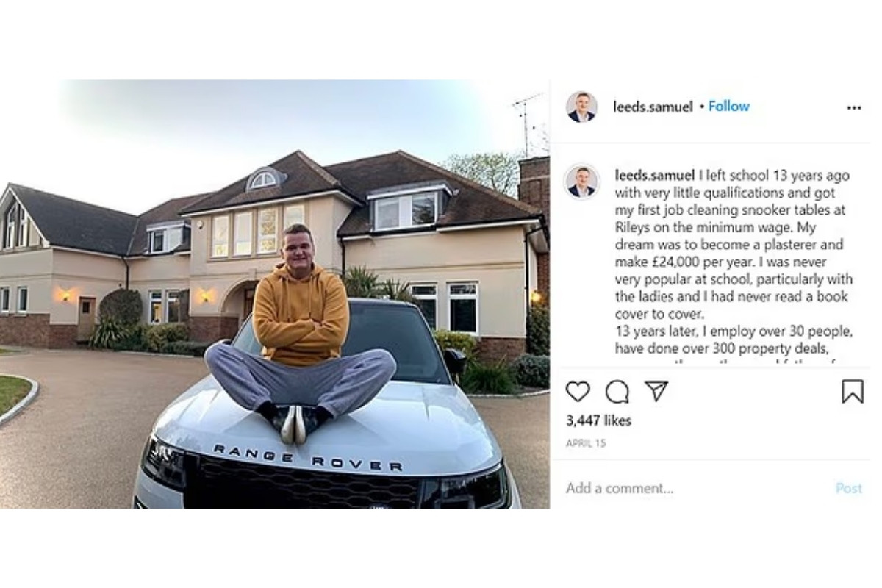Follow the leeds.samuel account
This screenshot has height=588, width=882.
click(728, 107)
